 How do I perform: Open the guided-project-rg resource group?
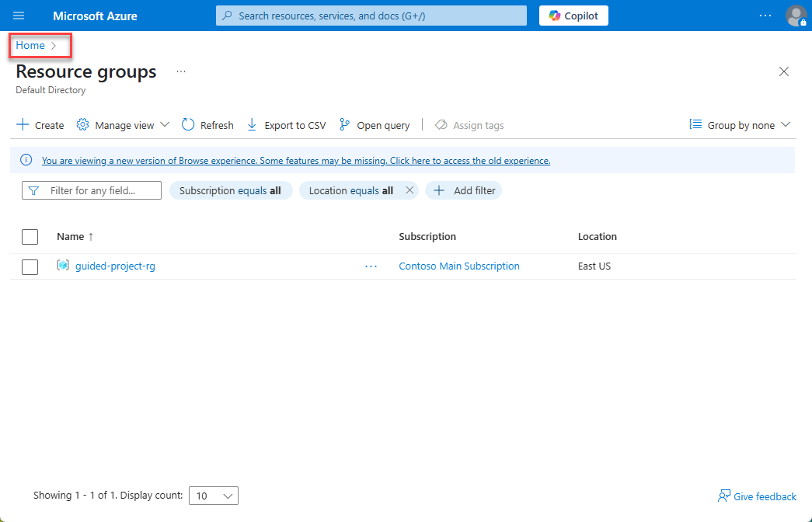[x=115, y=266]
